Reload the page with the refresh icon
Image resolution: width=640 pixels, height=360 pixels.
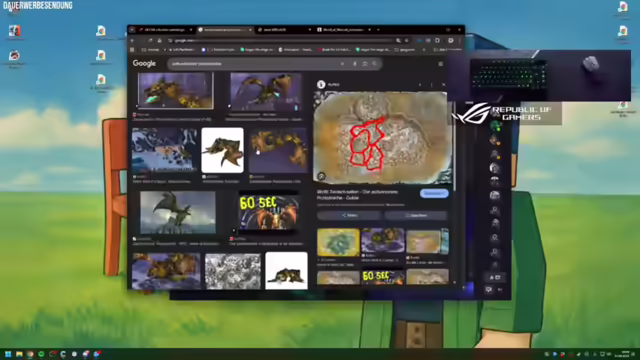(150, 40)
